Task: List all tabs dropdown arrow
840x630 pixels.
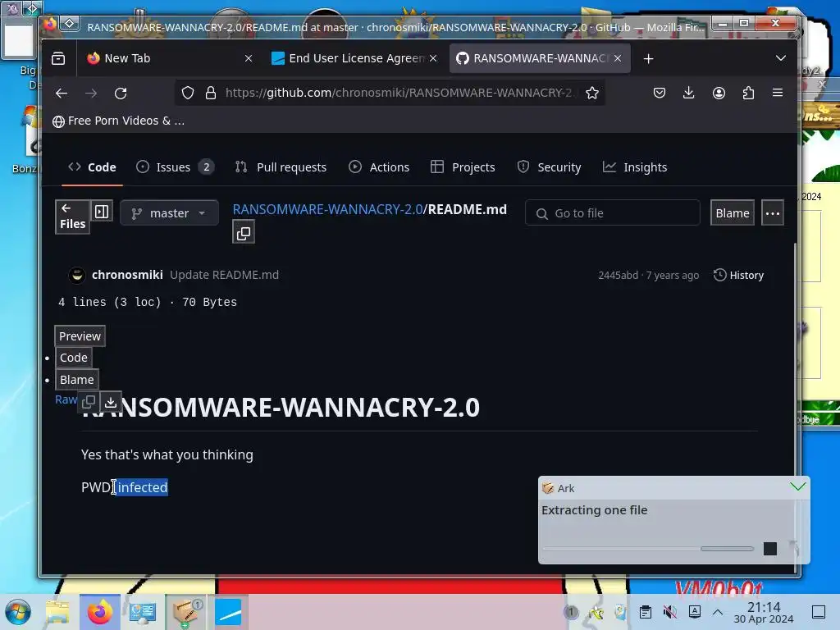Action: [781, 58]
